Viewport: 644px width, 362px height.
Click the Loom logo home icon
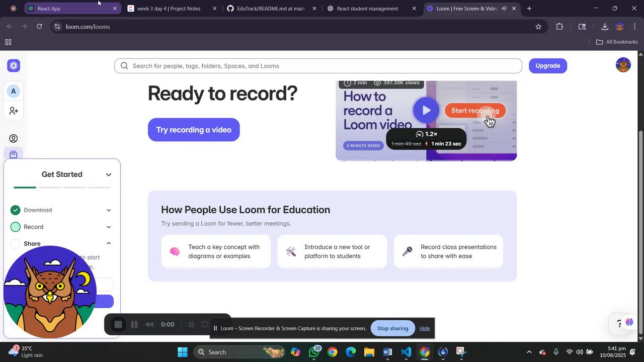tap(14, 65)
